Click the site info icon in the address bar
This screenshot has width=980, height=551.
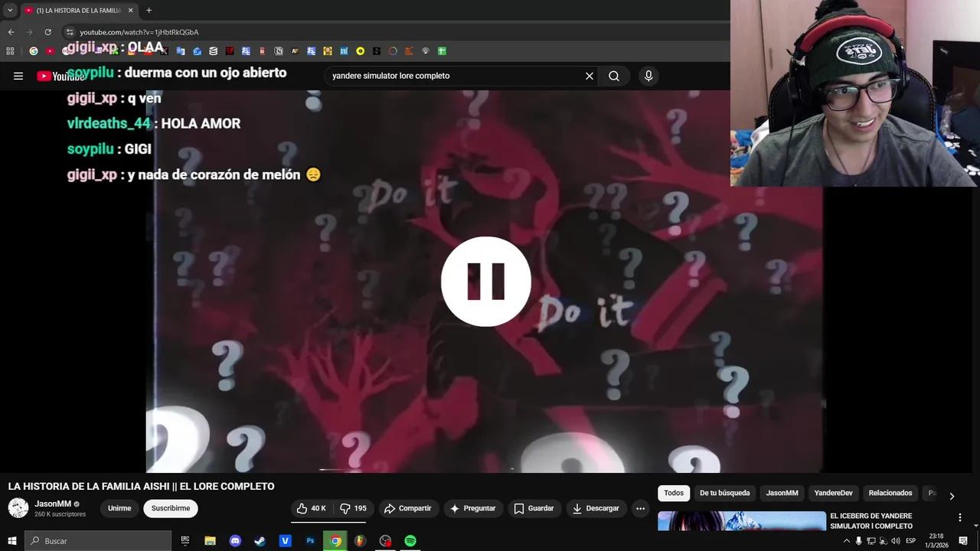(x=70, y=32)
